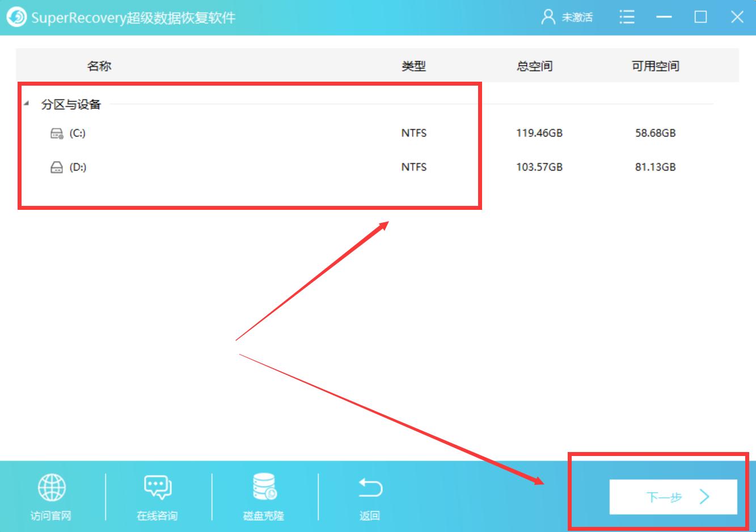Open the hamburger menu in the title bar
The image size is (756, 532).
tap(627, 17)
